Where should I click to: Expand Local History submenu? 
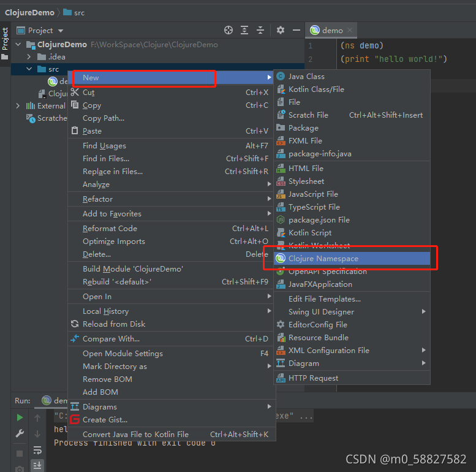(x=172, y=311)
